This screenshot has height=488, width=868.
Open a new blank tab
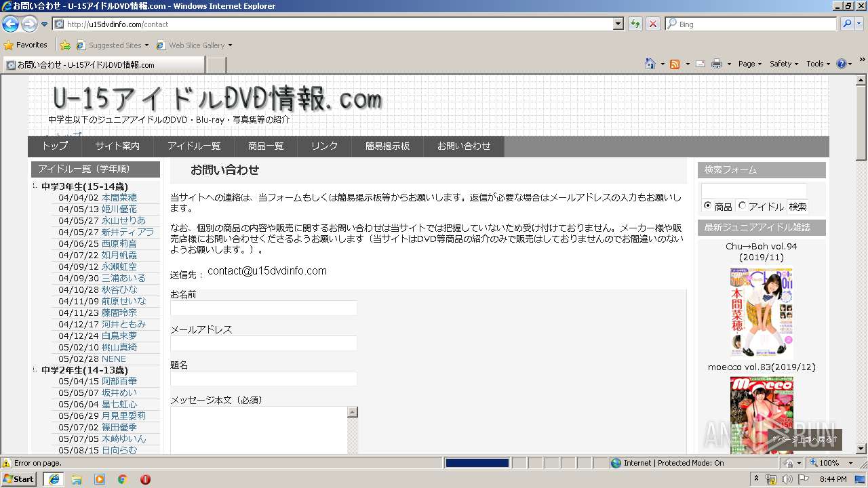tap(216, 65)
